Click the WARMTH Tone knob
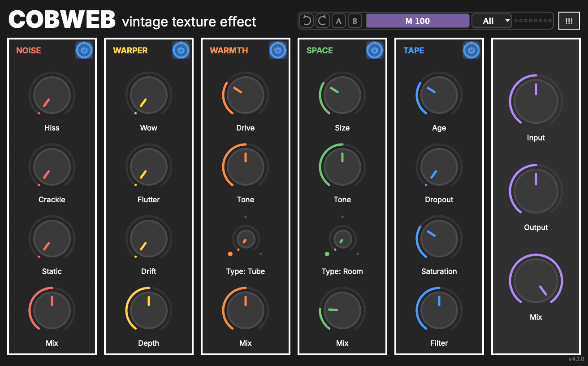Screen dimensions: 588x366 point(246,167)
